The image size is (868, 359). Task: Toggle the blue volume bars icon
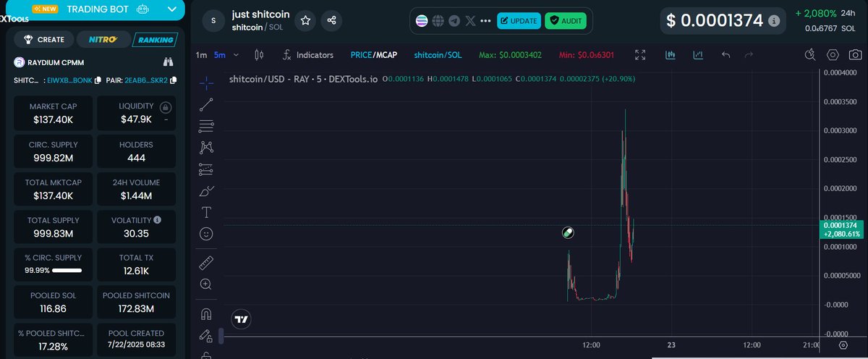point(671,55)
